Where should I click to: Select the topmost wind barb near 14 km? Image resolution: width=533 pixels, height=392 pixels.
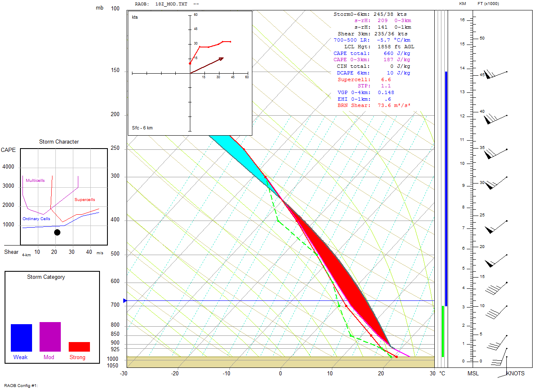tap(495, 74)
